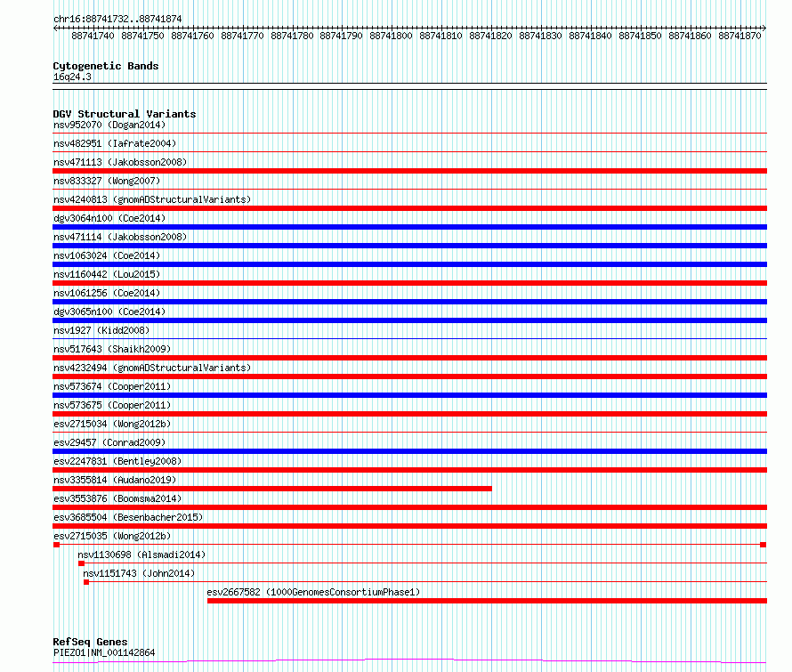Click the 88741800 ruler position

(x=391, y=36)
